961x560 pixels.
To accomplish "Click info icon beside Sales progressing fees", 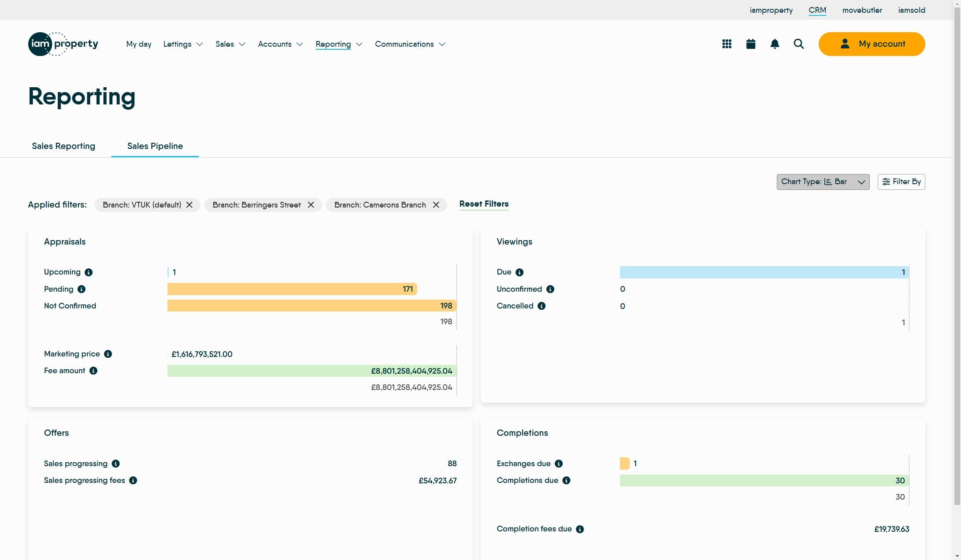I will pos(133,481).
